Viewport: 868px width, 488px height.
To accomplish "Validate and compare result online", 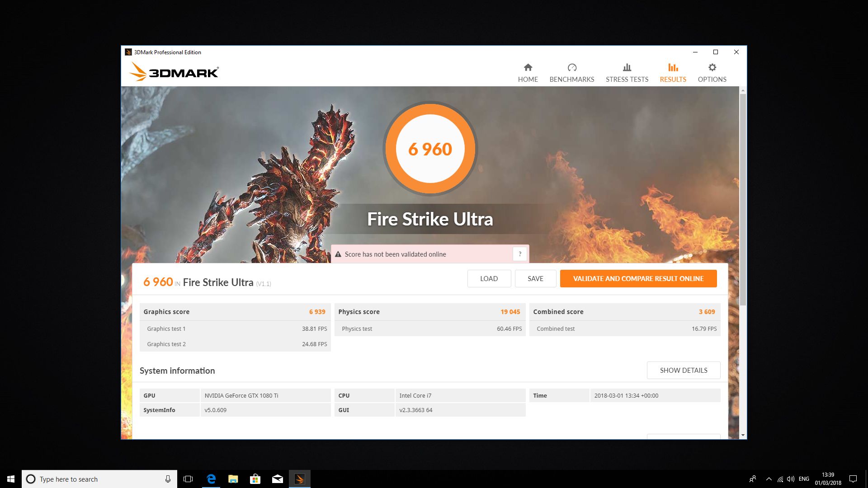I will click(638, 278).
